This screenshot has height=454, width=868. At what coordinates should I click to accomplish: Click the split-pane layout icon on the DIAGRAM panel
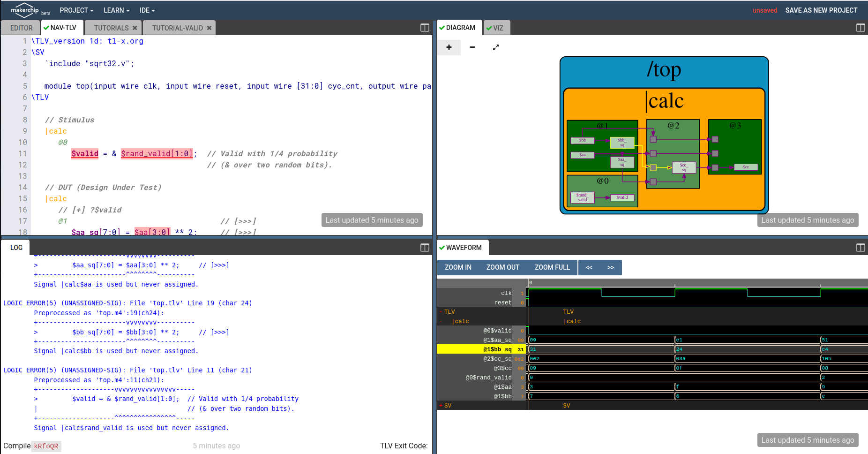coord(860,28)
